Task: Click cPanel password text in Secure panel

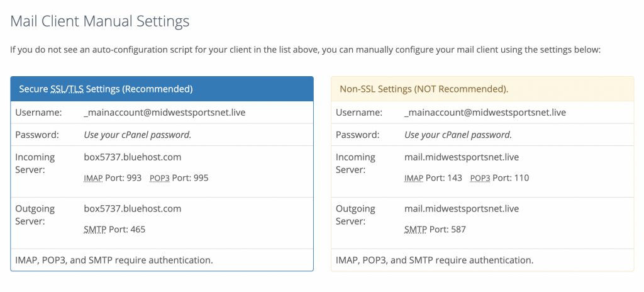Action: 137,135
